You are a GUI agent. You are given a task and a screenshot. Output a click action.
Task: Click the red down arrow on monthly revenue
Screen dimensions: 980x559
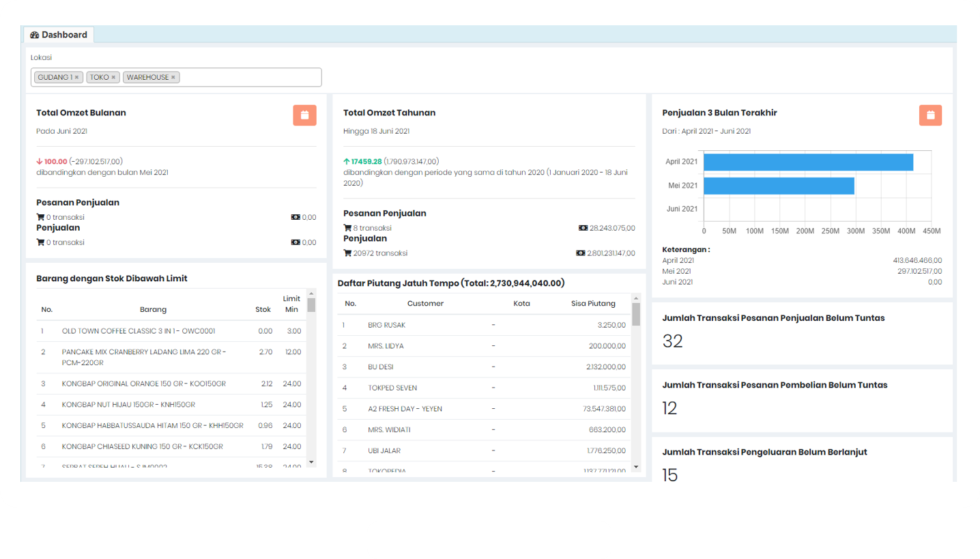tap(40, 162)
